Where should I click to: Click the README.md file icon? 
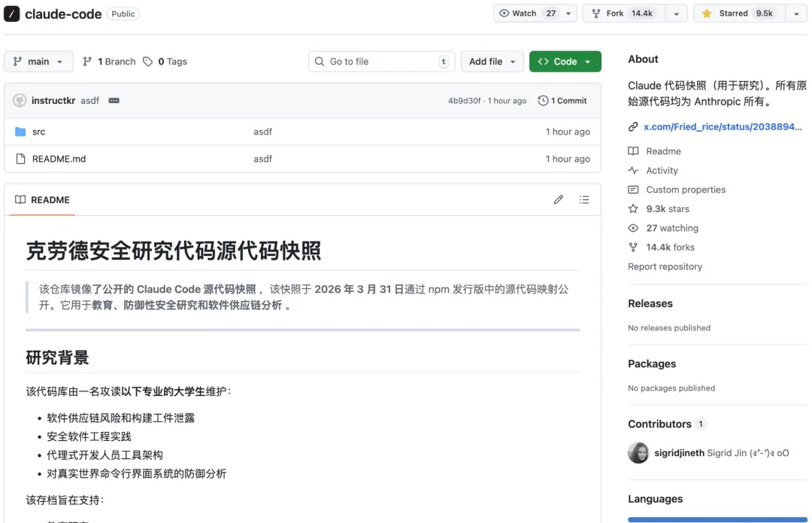20,159
